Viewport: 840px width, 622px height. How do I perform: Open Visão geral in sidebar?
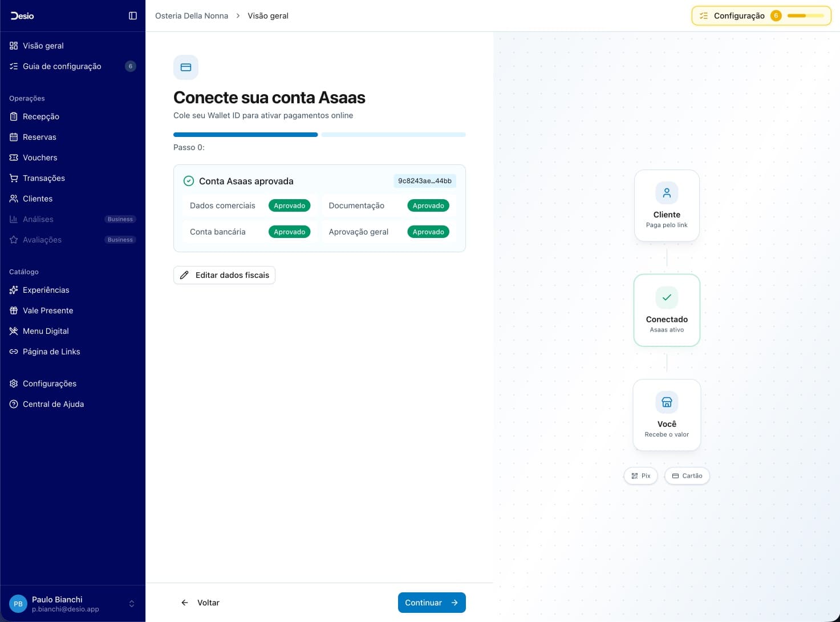[x=73, y=46]
